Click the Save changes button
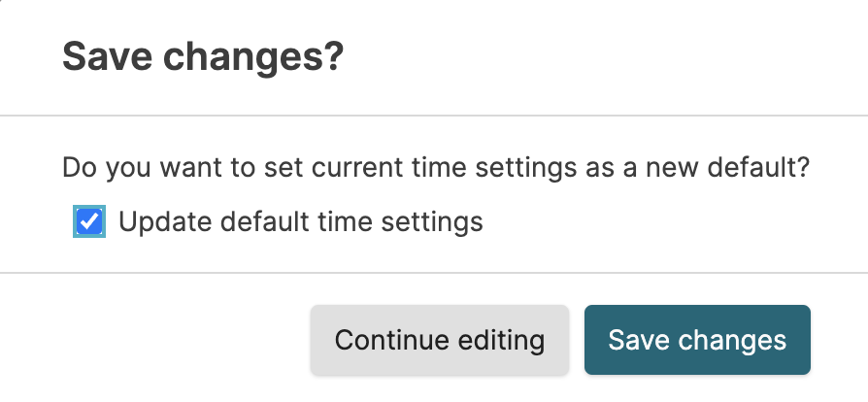This screenshot has width=868, height=402. pyautogui.click(x=696, y=340)
